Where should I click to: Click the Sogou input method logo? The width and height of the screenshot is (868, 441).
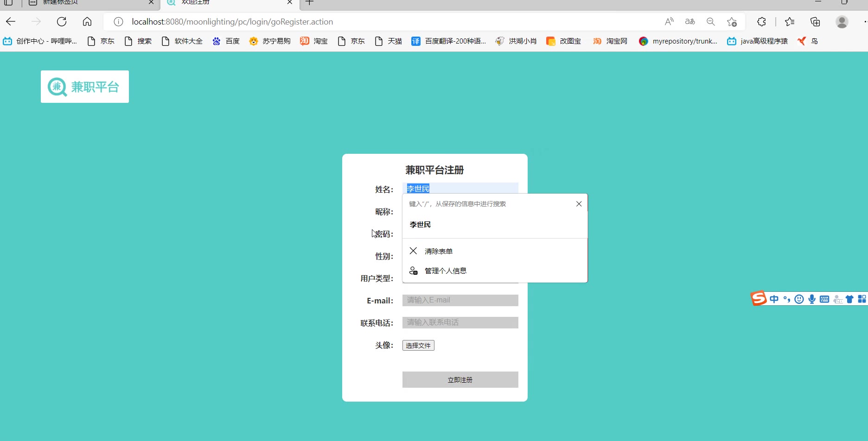[x=759, y=299]
